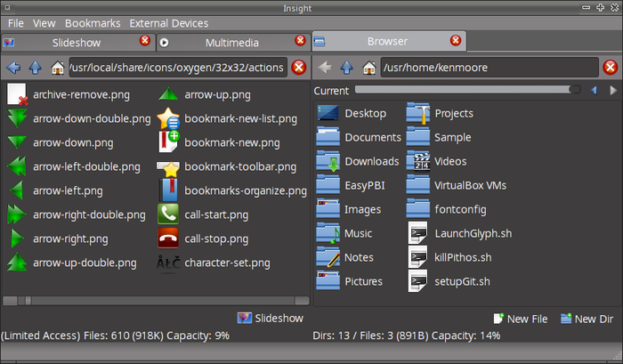Viewport: 623px width, 364px height.
Task: Select the killPithos.sh script
Action: pos(461,257)
